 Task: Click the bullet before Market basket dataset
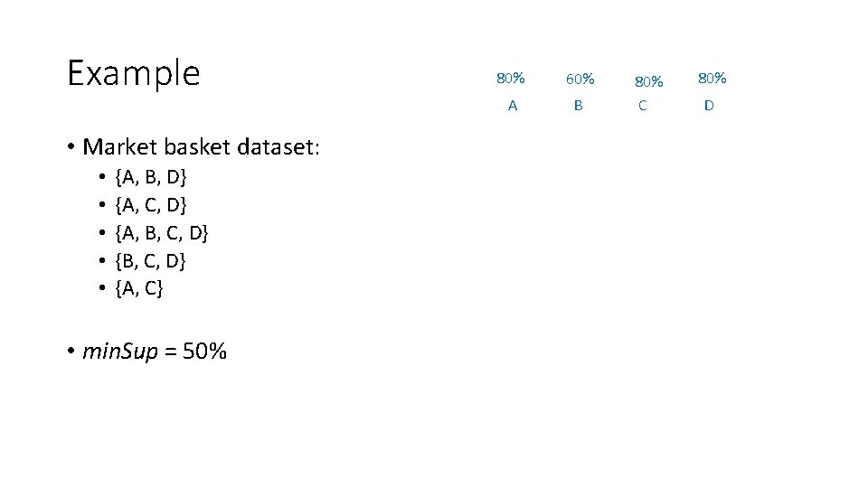pos(70,146)
